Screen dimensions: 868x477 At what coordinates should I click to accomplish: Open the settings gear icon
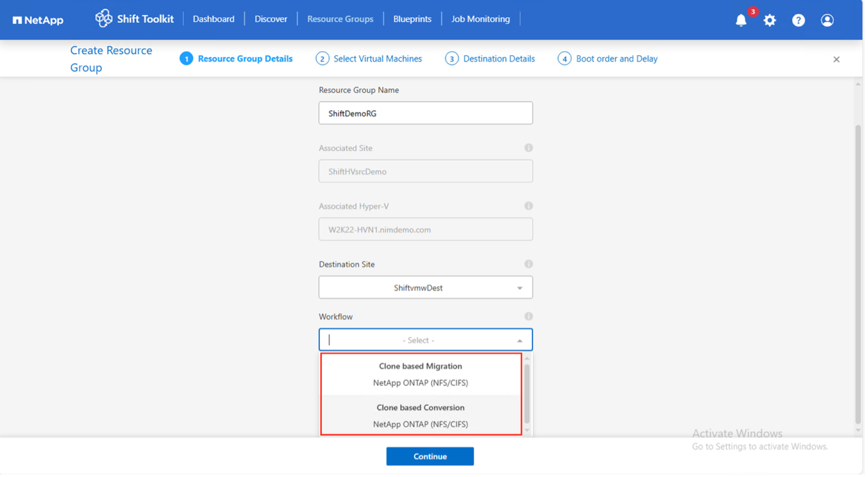770,20
